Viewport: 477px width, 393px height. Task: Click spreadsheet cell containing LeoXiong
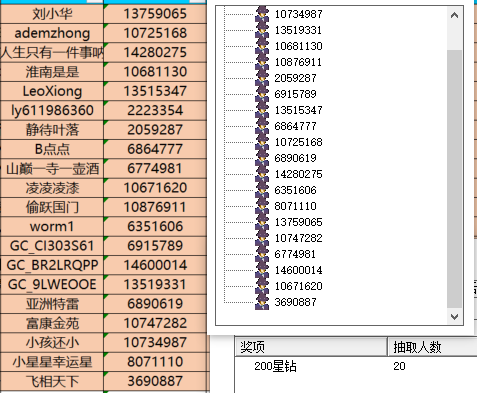click(x=52, y=91)
